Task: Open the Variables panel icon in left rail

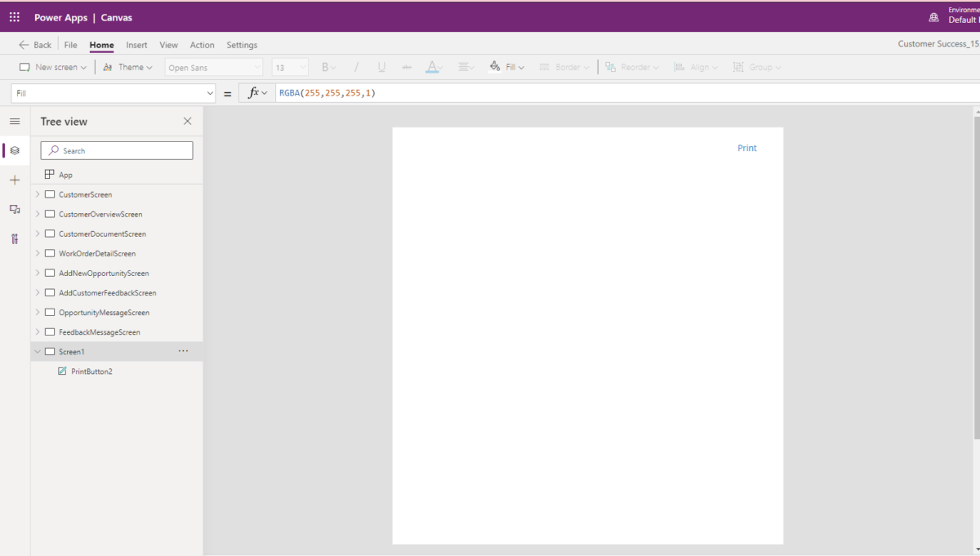Action: click(15, 238)
